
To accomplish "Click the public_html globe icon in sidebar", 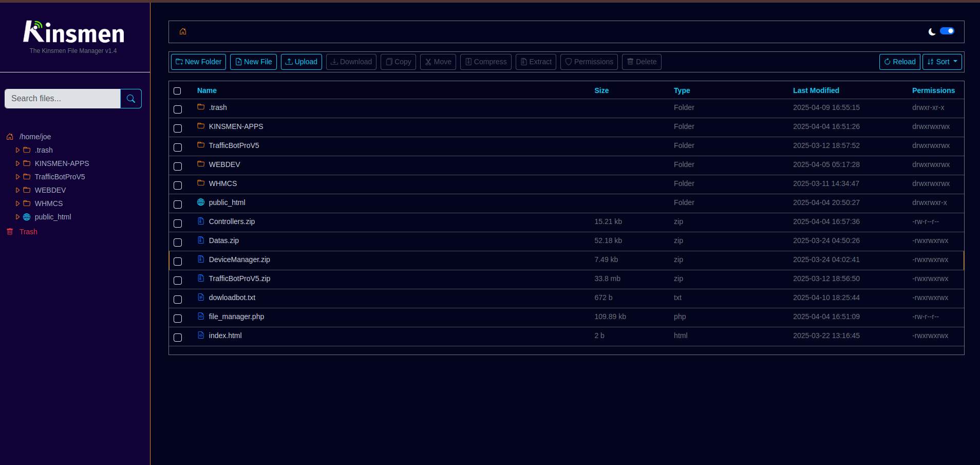I will click(27, 217).
